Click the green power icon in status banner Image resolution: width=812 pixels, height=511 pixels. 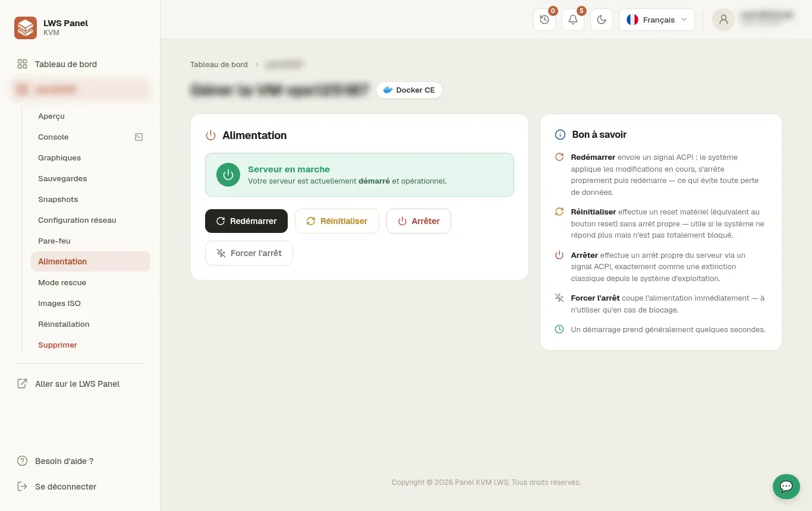tap(228, 175)
